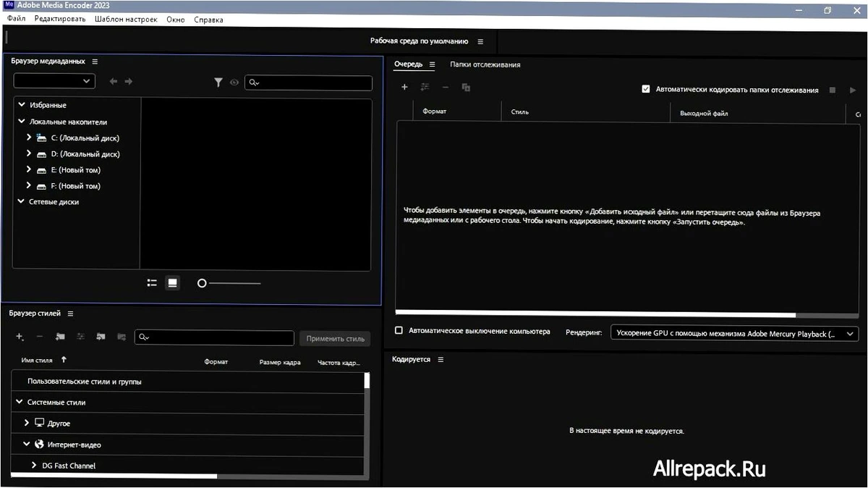Screen dimensions: 868x488
Task: Expand the C: (Локальный диск) drive
Action: click(29, 138)
